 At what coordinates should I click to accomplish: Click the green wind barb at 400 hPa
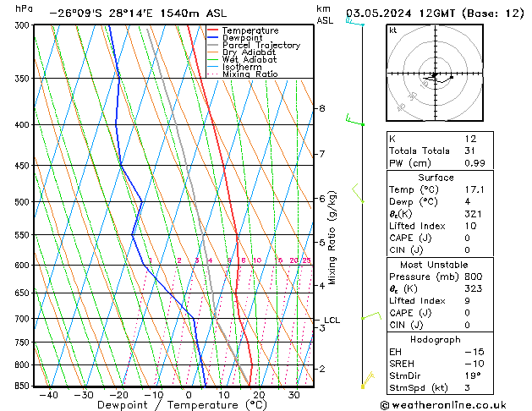click(x=355, y=120)
